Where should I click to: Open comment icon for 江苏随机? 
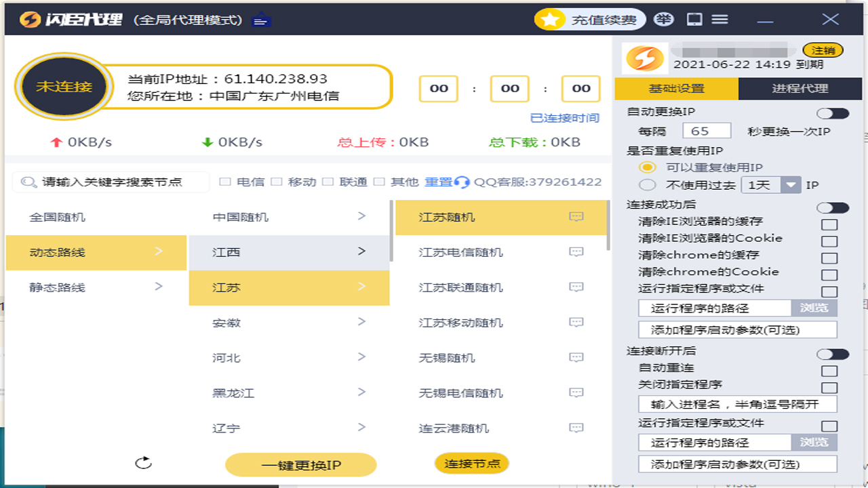tap(576, 217)
